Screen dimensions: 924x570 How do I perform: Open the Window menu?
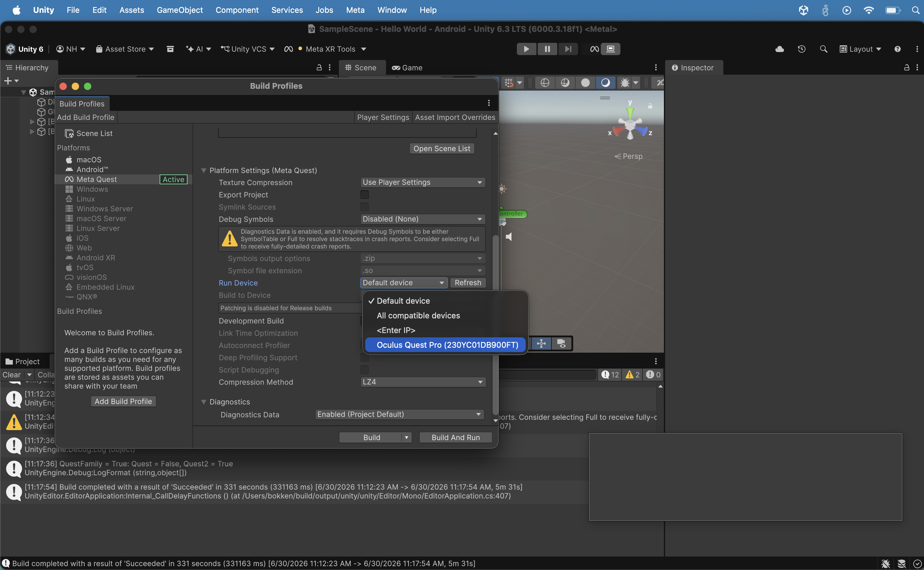coord(392,10)
